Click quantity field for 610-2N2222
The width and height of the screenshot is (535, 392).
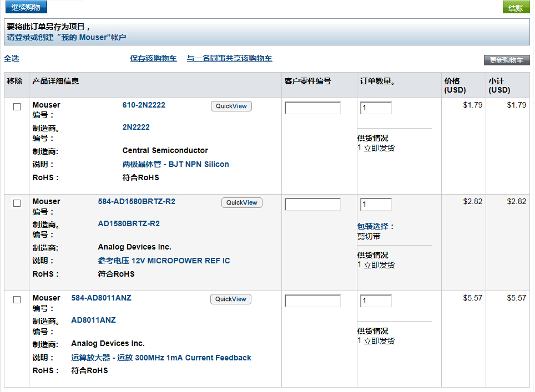[376, 108]
